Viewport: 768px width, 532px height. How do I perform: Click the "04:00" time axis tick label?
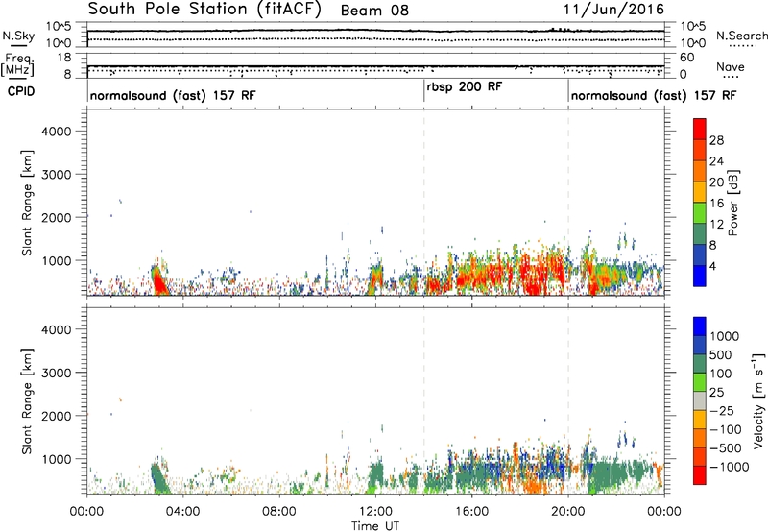click(x=182, y=512)
